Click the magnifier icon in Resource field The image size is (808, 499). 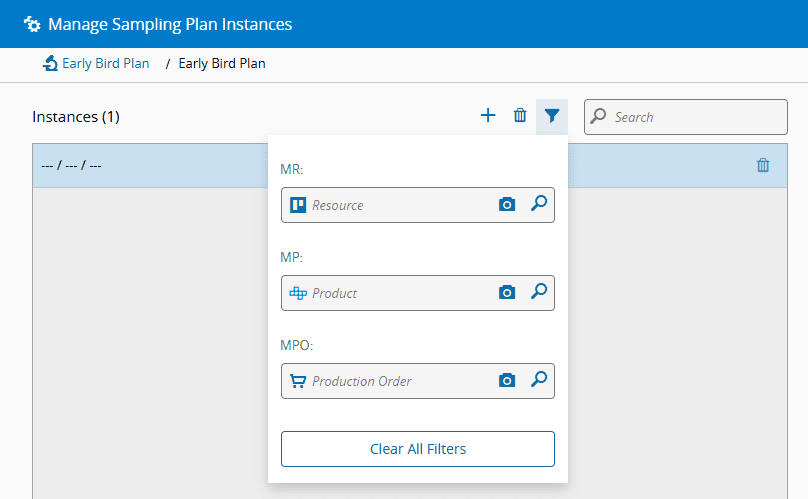538,204
